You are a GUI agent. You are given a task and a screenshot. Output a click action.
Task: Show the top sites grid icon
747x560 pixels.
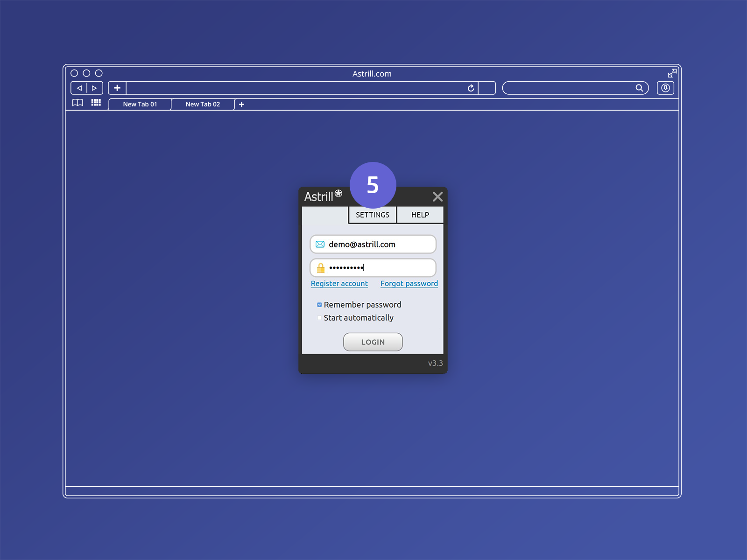coord(96,103)
